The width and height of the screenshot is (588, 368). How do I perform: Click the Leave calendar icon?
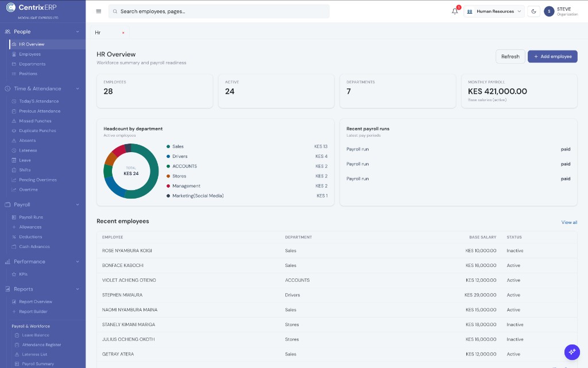(x=14, y=160)
